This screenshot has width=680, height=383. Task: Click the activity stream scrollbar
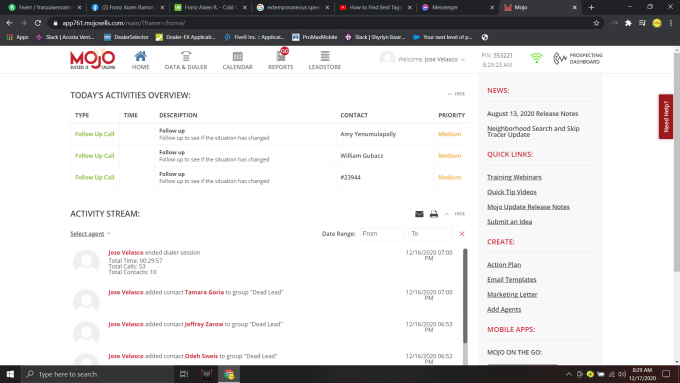[x=465, y=296]
